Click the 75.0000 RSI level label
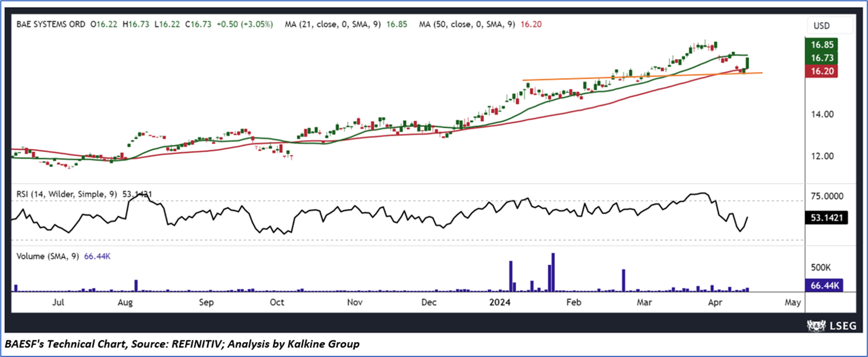The height and width of the screenshot is (357, 868). point(828,195)
